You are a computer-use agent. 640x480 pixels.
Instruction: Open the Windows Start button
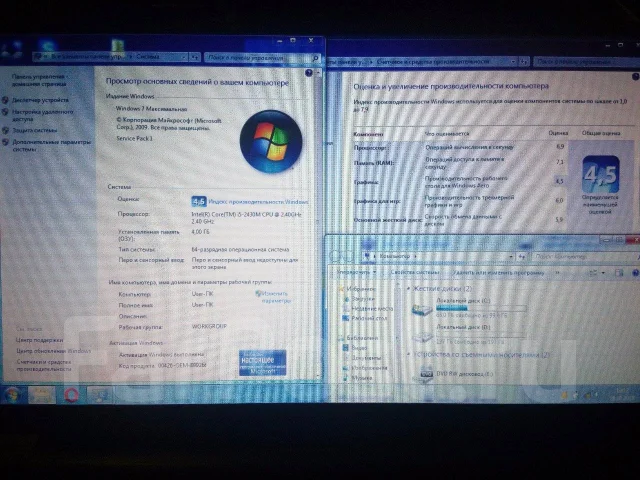(x=12, y=395)
